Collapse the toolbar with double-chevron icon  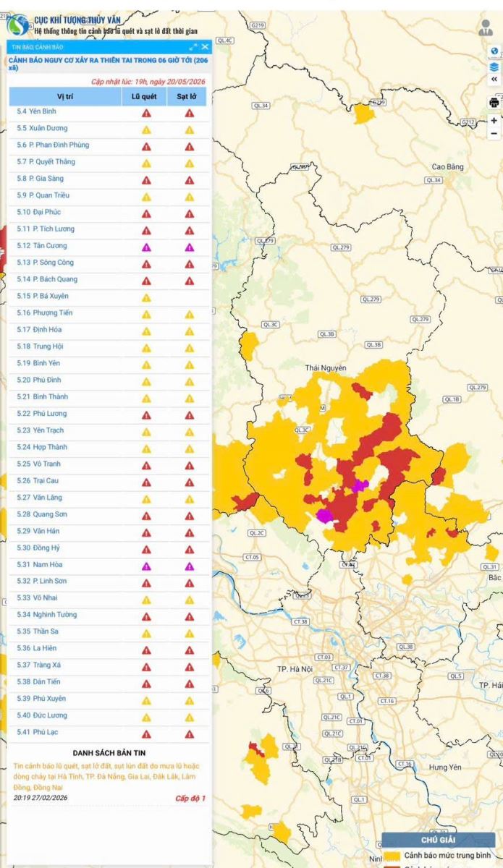click(494, 80)
